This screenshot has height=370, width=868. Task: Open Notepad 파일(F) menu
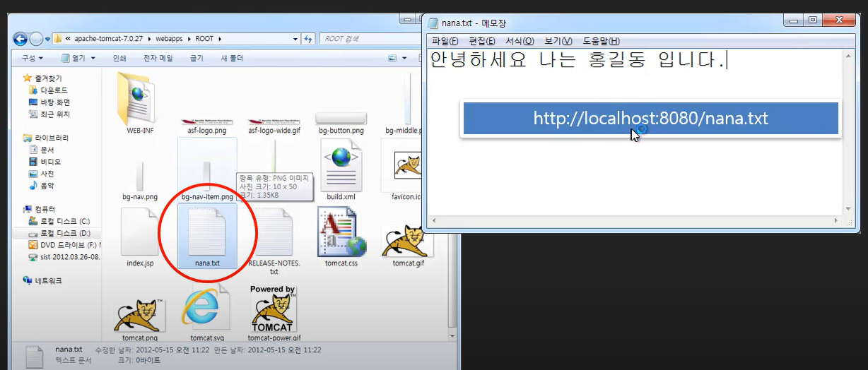click(x=445, y=42)
